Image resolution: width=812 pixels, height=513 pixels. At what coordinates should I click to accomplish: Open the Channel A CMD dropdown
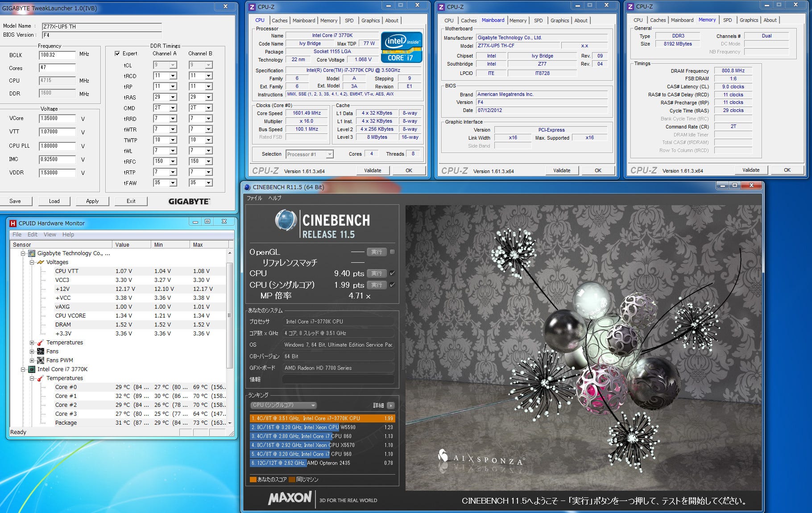(x=173, y=108)
